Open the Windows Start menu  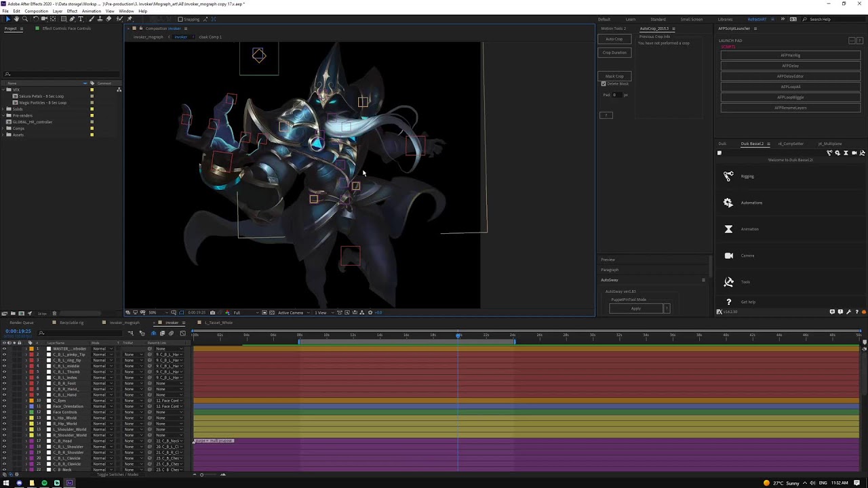(x=6, y=483)
